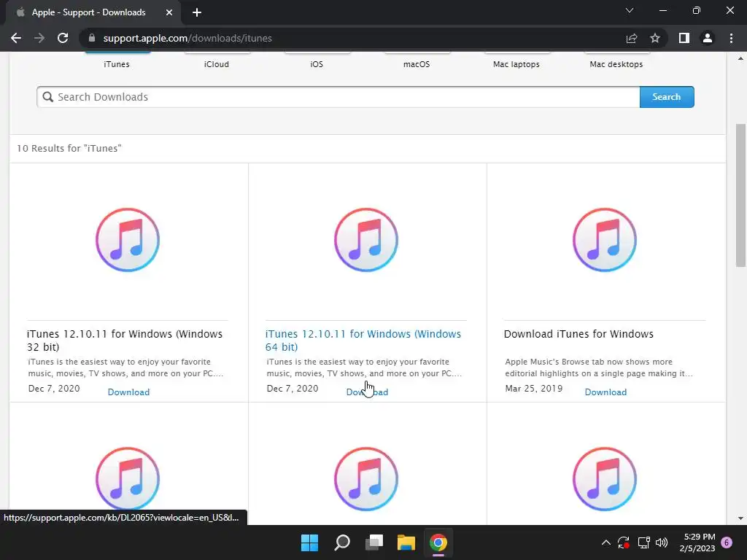Viewport: 747px width, 560px height.
Task: Click the sync status tray icon
Action: (624, 542)
